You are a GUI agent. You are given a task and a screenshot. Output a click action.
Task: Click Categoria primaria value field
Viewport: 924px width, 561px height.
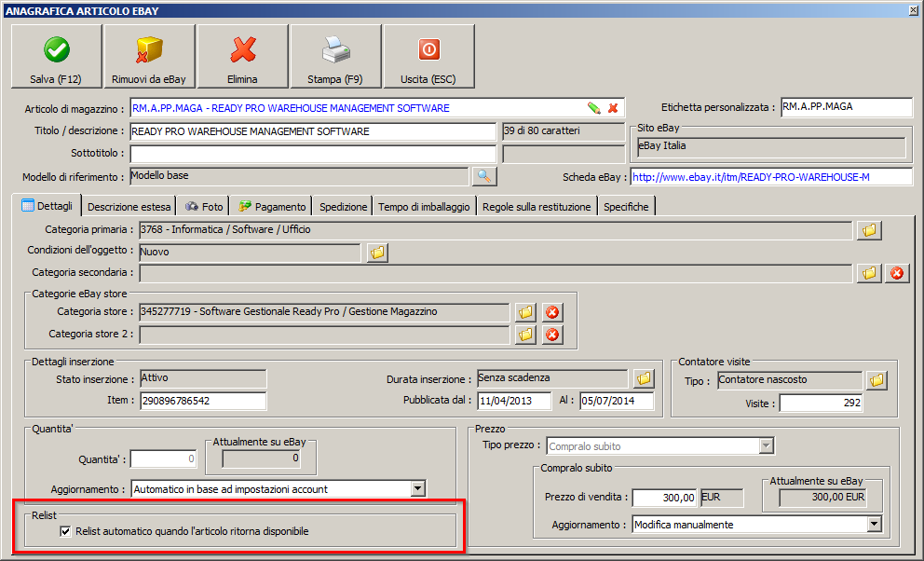click(x=496, y=230)
